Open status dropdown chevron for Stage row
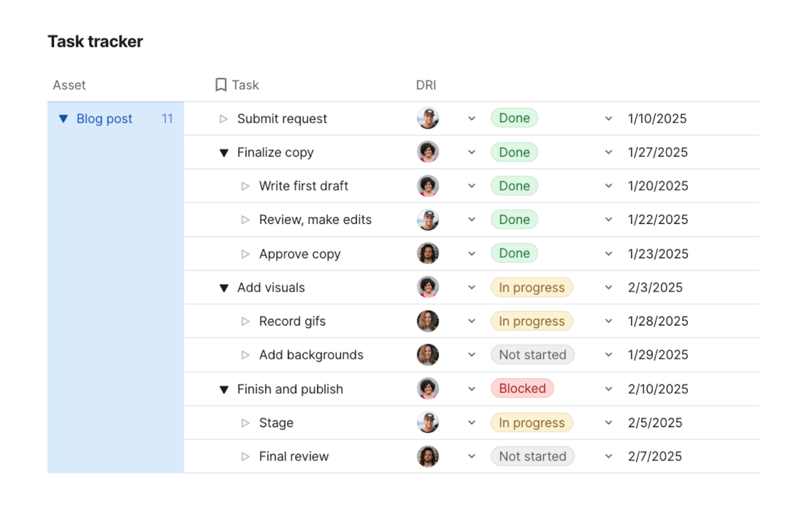This screenshot has height=508, width=812. click(608, 423)
